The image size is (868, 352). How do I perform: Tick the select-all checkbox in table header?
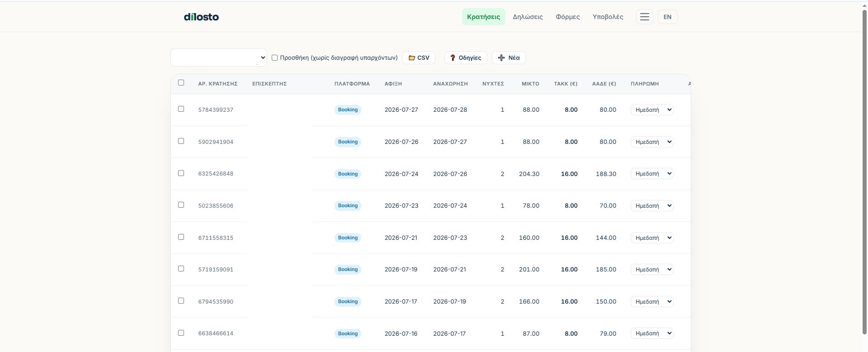[181, 83]
